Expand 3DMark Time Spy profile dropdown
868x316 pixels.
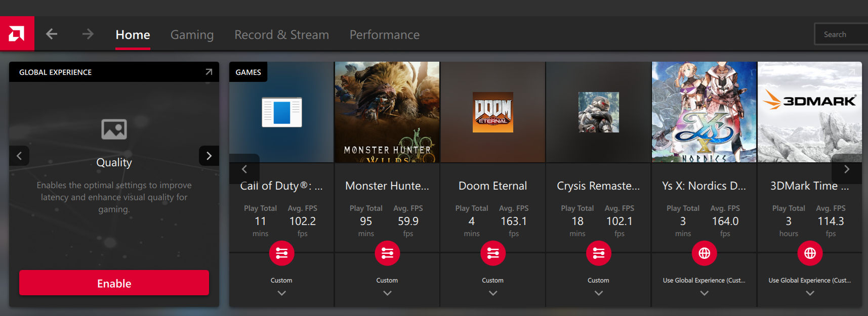(810, 293)
